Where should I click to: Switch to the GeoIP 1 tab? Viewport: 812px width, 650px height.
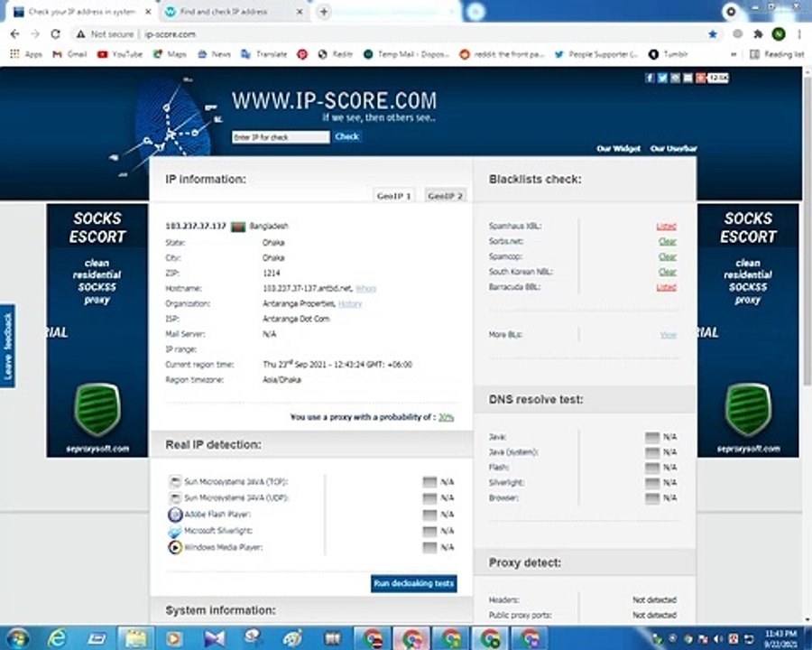tap(393, 195)
